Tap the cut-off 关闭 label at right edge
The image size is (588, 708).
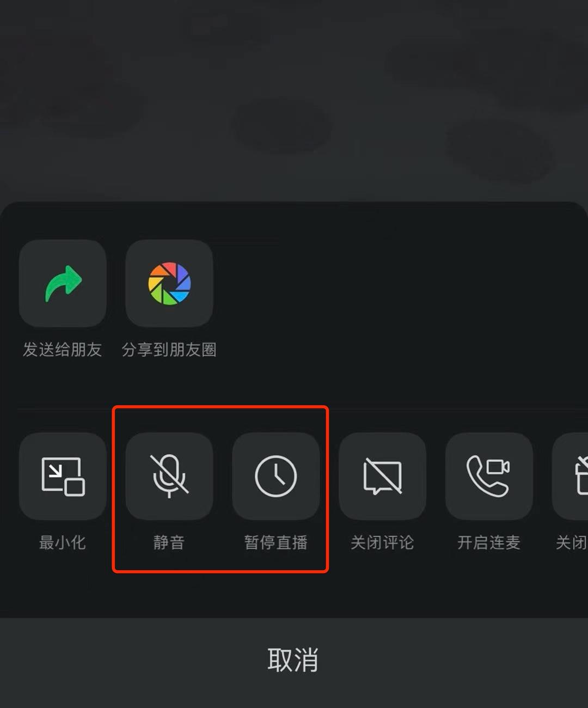pyautogui.click(x=571, y=542)
